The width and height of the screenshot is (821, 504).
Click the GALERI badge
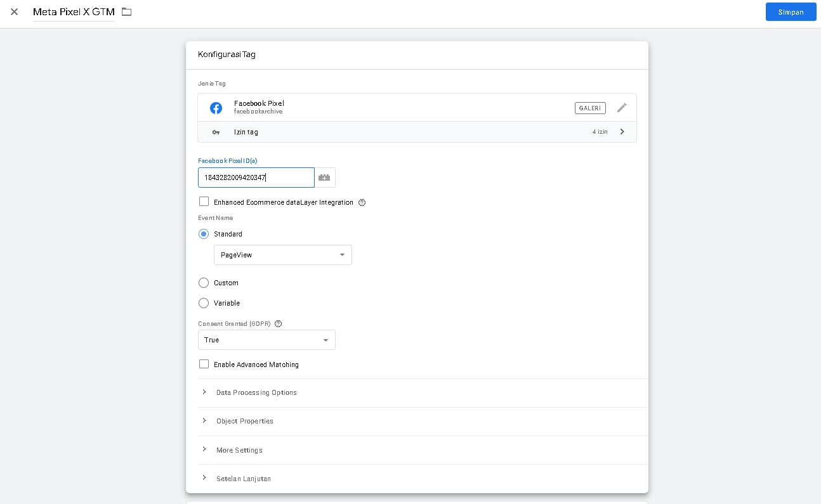[590, 108]
